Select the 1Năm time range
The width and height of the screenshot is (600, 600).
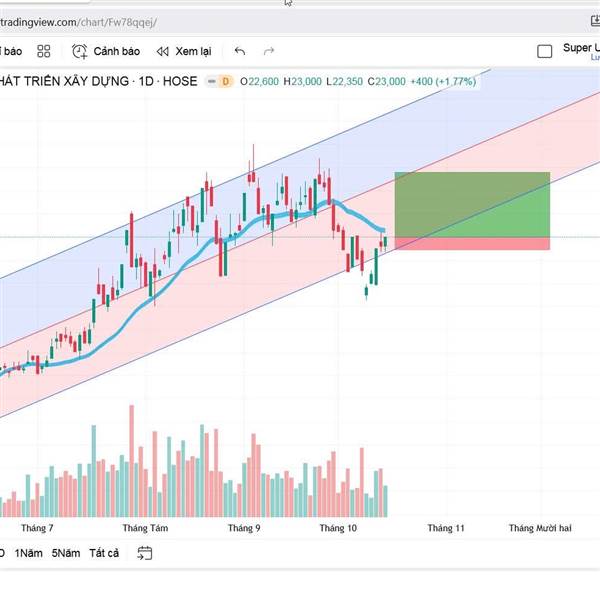[x=29, y=553]
